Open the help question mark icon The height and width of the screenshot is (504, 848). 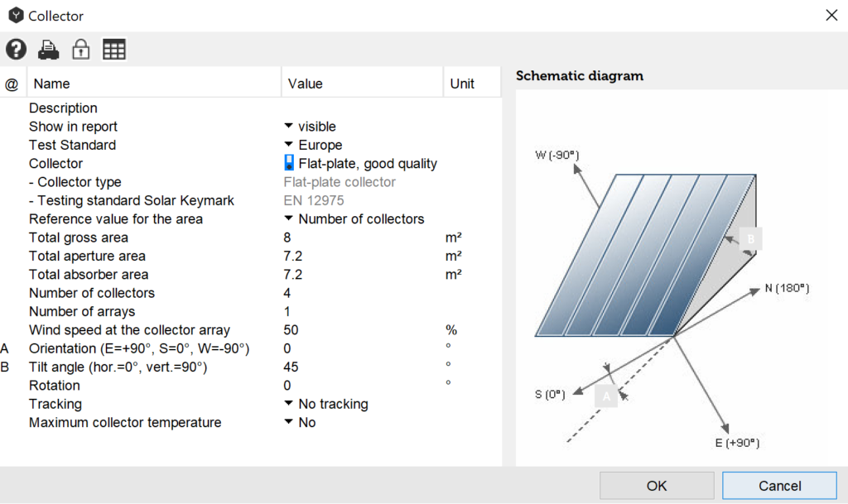tap(16, 50)
